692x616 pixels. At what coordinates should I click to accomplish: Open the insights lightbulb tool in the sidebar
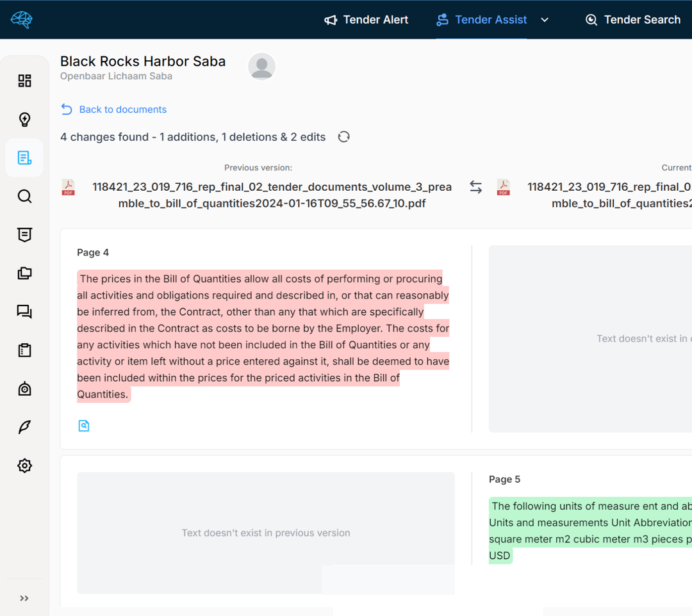point(24,119)
